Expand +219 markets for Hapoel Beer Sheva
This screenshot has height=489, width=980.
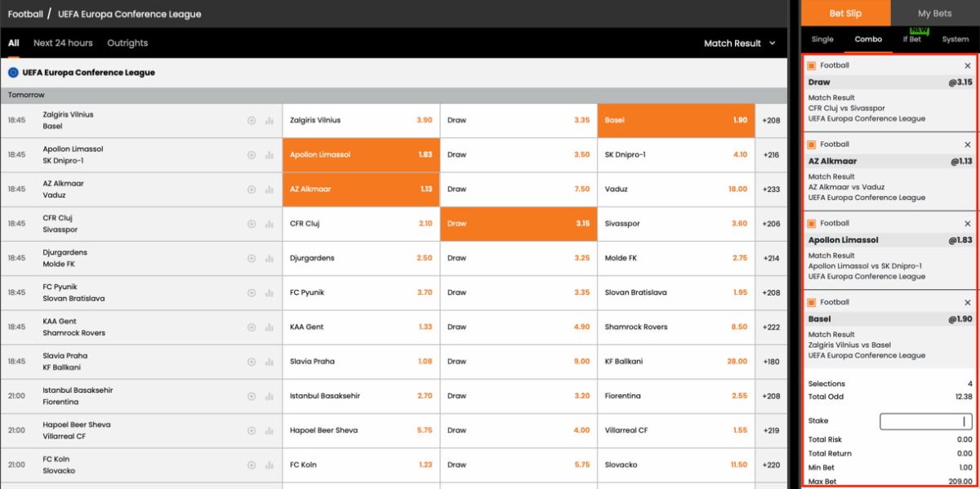coord(771,431)
